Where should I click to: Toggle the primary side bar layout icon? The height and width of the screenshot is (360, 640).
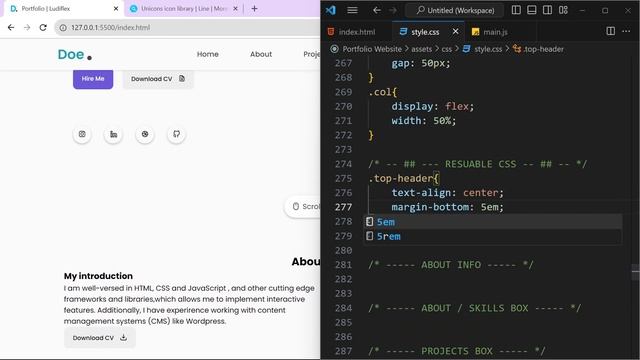click(x=516, y=10)
